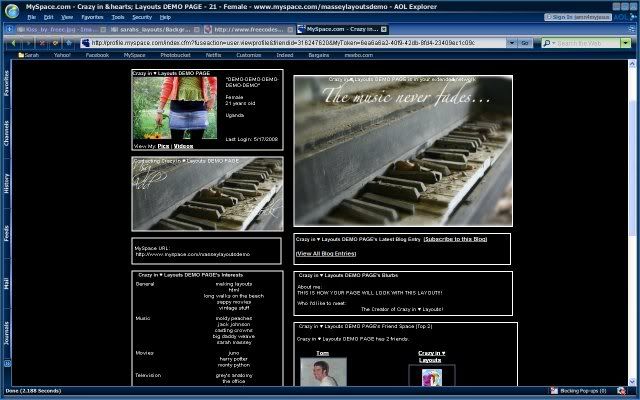This screenshot has width=640, height=400.
Task: Click the Crazy in Layouts friend thumbnail
Action: click(x=432, y=377)
